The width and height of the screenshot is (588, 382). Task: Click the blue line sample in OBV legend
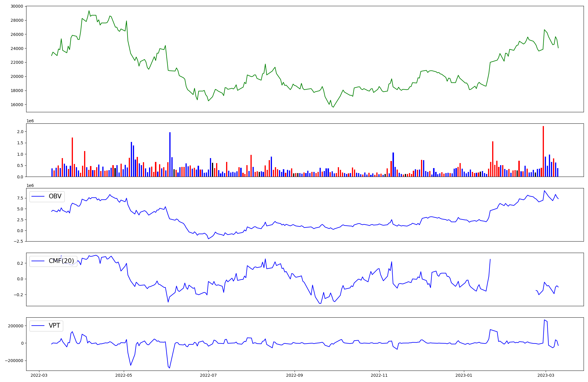click(38, 196)
